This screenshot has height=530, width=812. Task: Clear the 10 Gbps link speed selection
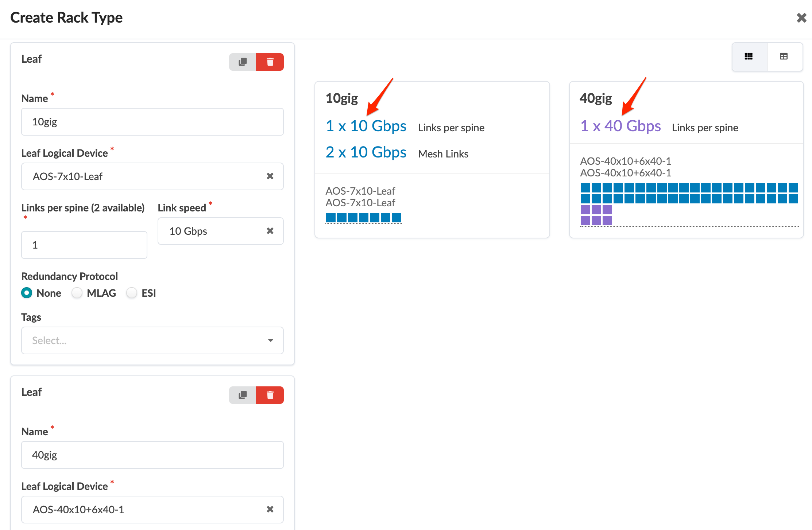click(x=270, y=231)
